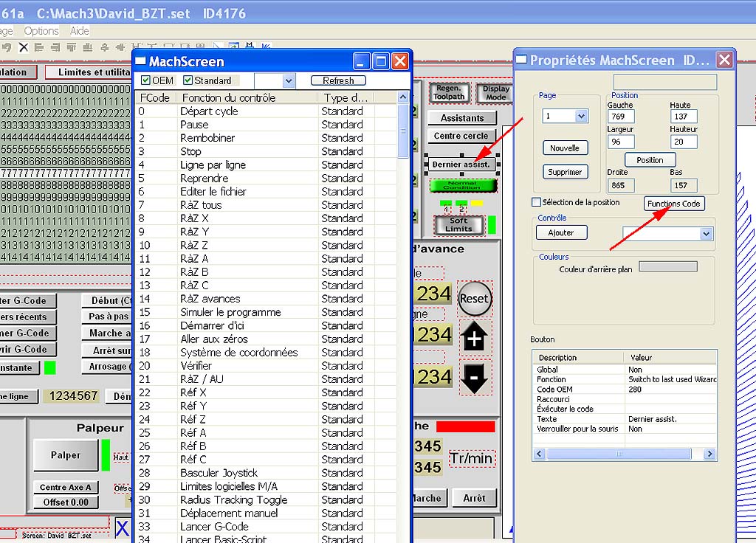Image resolution: width=756 pixels, height=543 pixels.
Task: Select the yellow LED above Soft Limits
Action: 477,204
